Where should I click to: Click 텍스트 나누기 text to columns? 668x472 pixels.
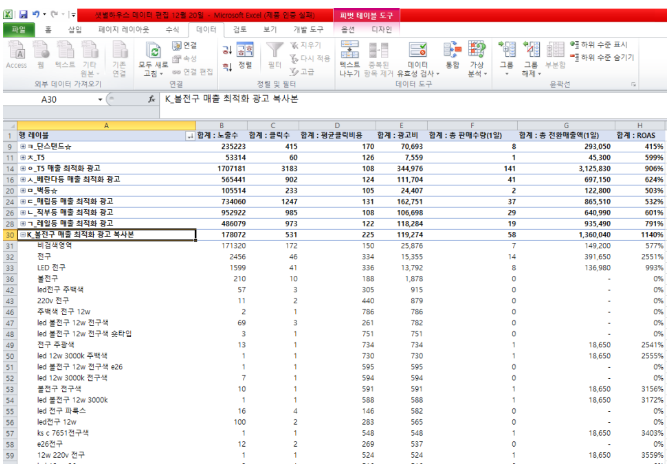click(x=349, y=59)
